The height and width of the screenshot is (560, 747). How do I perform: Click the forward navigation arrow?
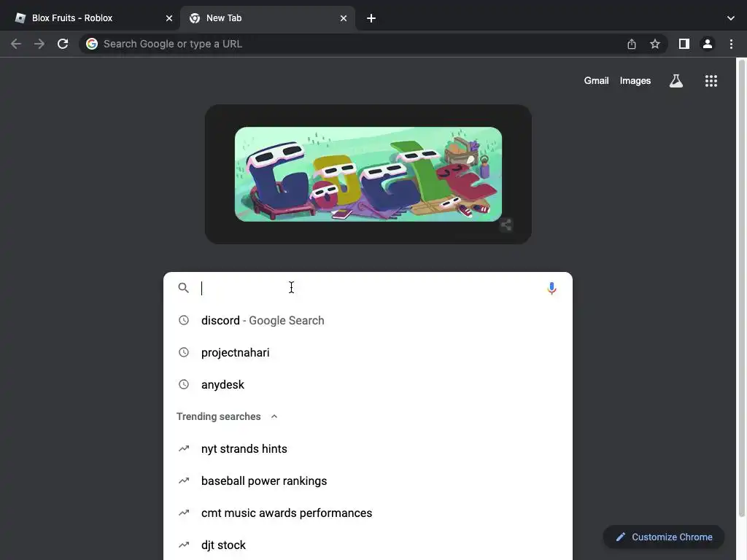(x=39, y=44)
